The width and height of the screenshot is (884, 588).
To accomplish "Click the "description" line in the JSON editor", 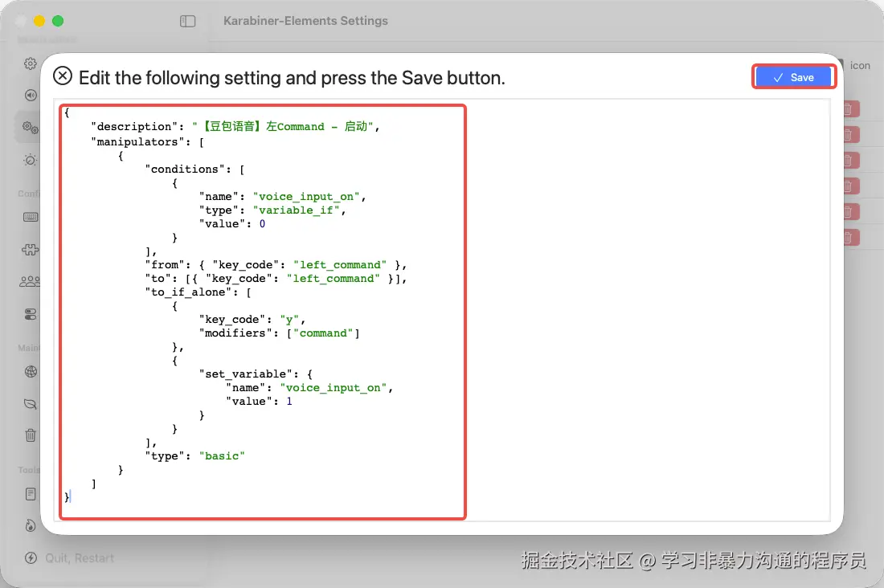I will [235, 126].
